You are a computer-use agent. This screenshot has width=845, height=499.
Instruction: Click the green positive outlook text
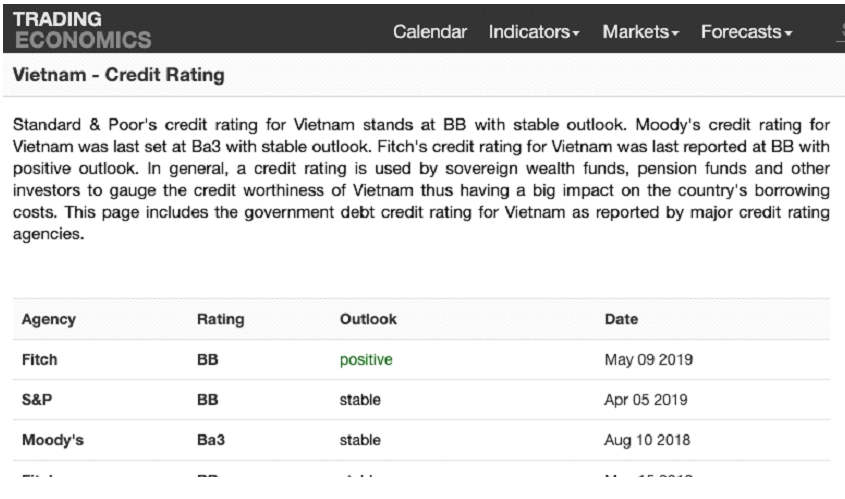(x=366, y=359)
